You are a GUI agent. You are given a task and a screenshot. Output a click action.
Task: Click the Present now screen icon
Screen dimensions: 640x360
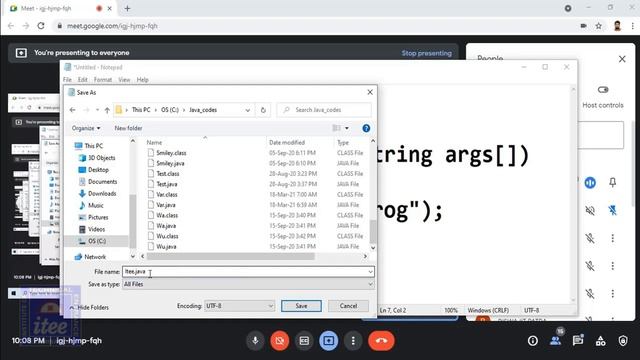[329, 340]
